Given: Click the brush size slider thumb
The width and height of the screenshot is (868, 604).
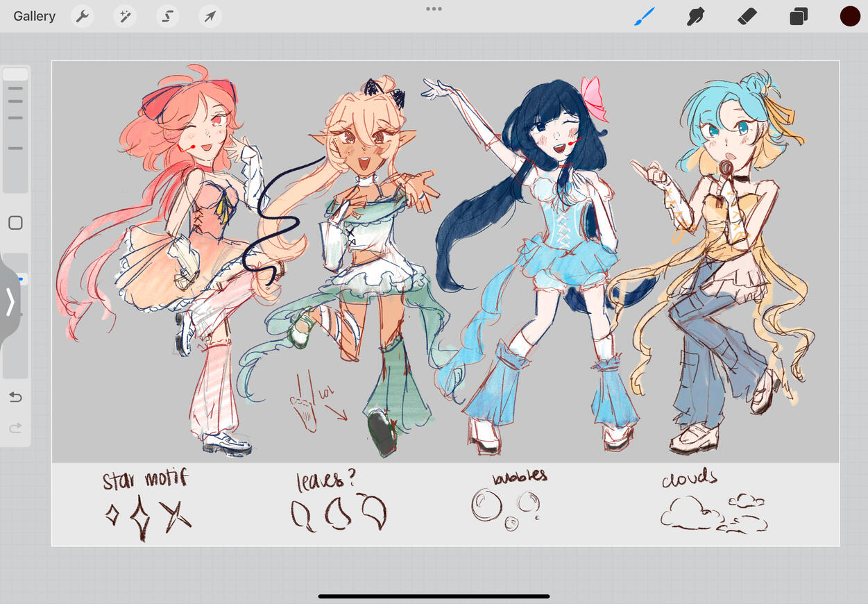Looking at the screenshot, I should [x=15, y=74].
